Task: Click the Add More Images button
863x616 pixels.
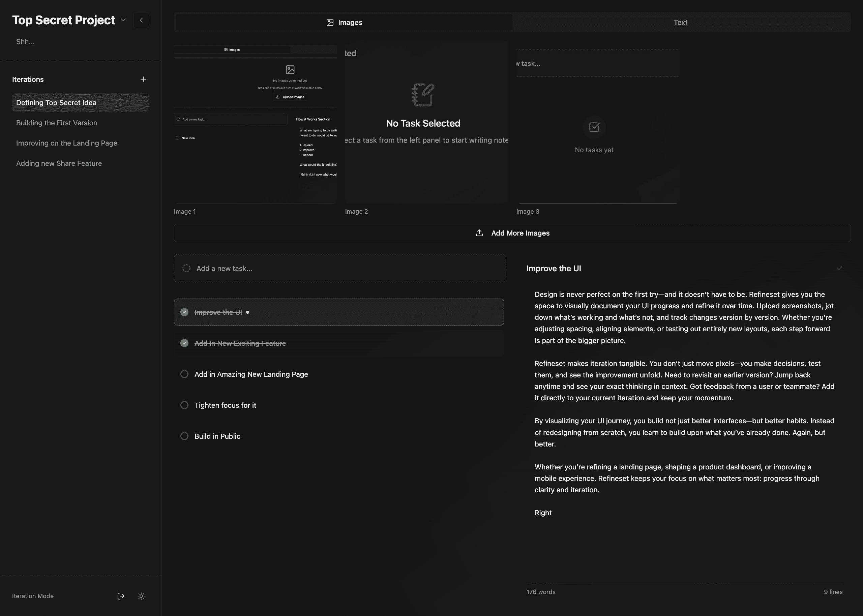Action: [x=520, y=233]
